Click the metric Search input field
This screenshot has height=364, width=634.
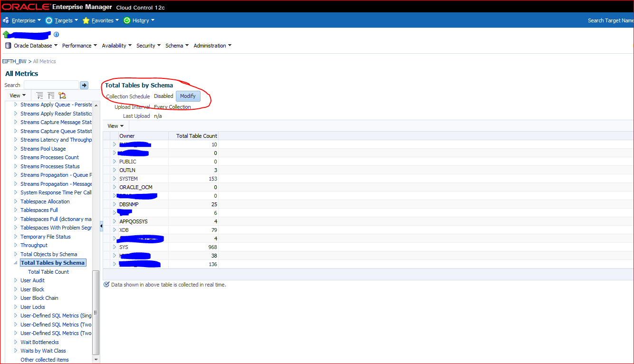click(51, 85)
